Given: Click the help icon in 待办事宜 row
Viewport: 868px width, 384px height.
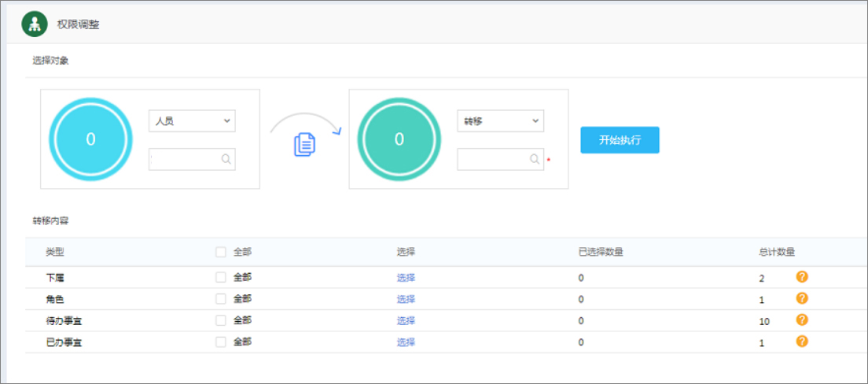Looking at the screenshot, I should [x=802, y=319].
